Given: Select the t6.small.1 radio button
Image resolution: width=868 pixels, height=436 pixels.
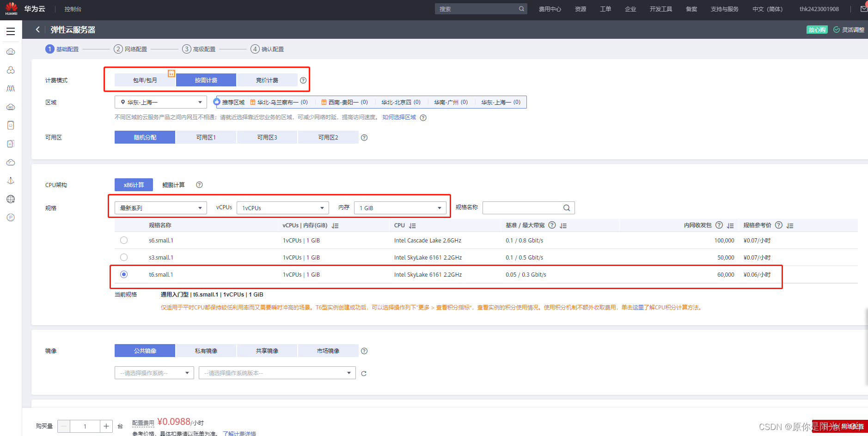Looking at the screenshot, I should click(x=124, y=274).
